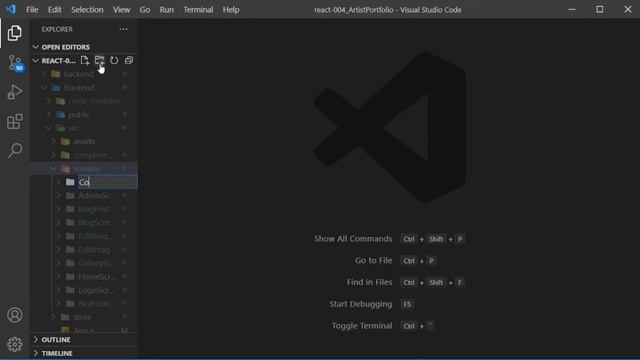The height and width of the screenshot is (360, 640).
Task: Open the Help menu
Action: [x=231, y=9]
